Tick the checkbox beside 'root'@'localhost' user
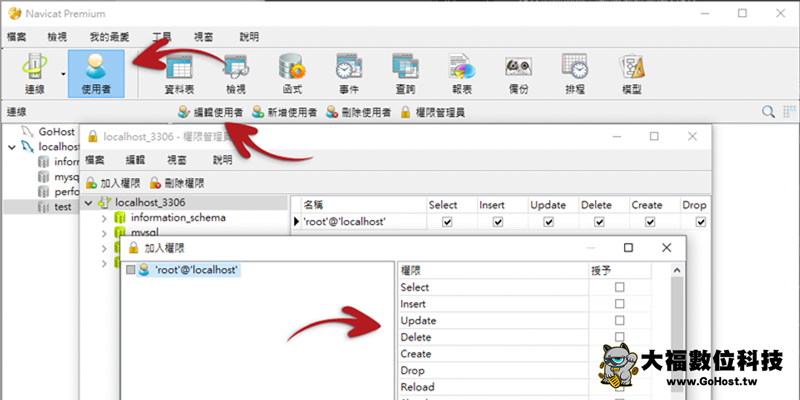Screen dimensions: 800x400 pyautogui.click(x=130, y=271)
